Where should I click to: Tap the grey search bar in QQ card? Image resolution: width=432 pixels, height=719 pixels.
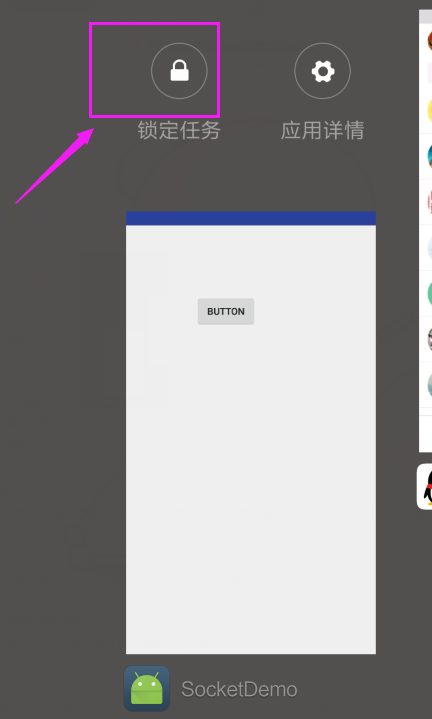430,72
